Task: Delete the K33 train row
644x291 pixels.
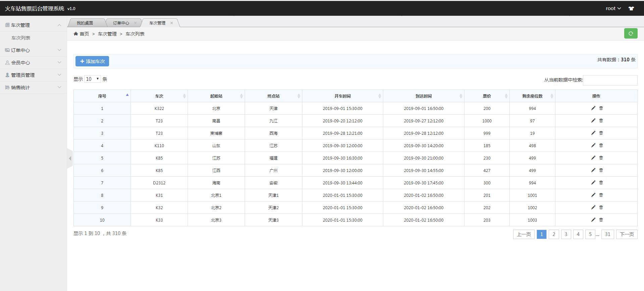Action: pyautogui.click(x=601, y=220)
